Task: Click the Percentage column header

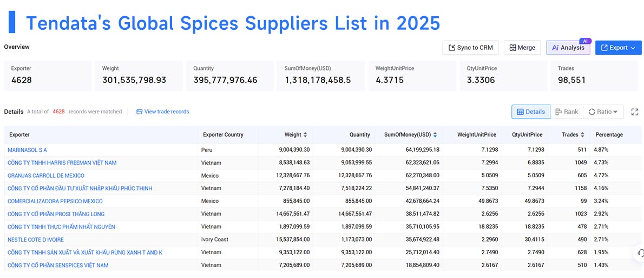Action: click(609, 135)
